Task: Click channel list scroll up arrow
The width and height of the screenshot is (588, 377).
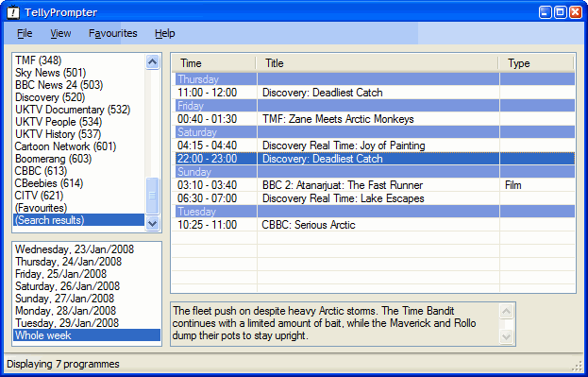Action: pyautogui.click(x=152, y=62)
